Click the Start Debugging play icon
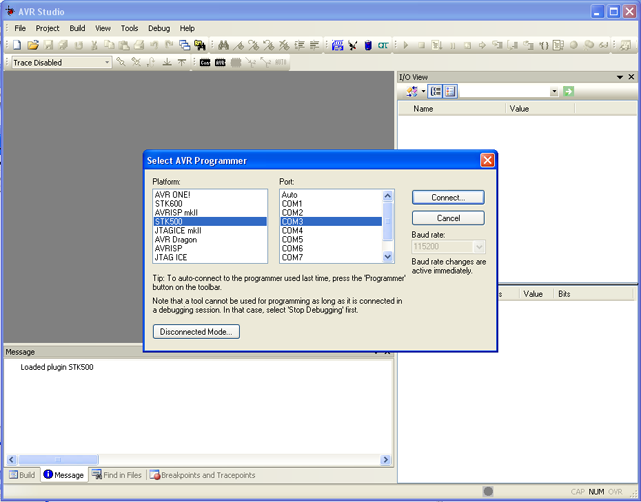This screenshot has width=641, height=502. click(x=406, y=45)
